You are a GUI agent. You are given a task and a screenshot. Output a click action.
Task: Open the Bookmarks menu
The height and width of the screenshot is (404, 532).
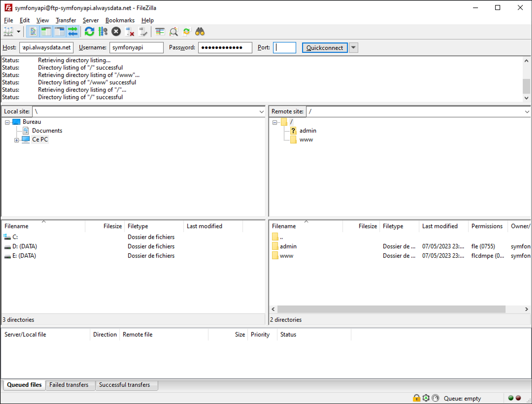120,20
